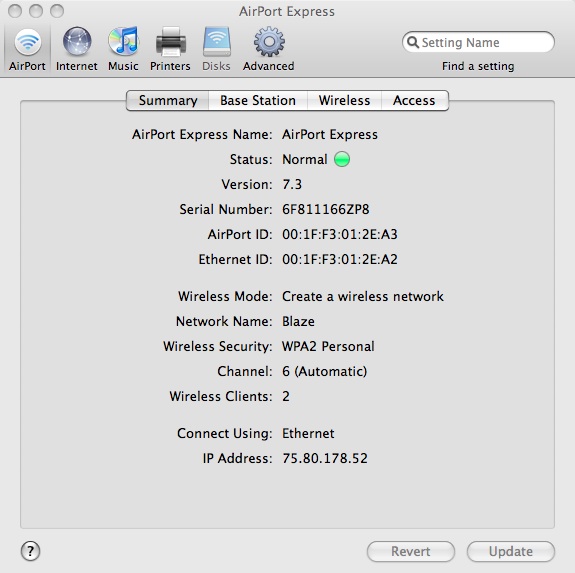Viewport: 575px width, 573px height.
Task: Click the Connect Using value Ethernet
Action: click(x=308, y=433)
